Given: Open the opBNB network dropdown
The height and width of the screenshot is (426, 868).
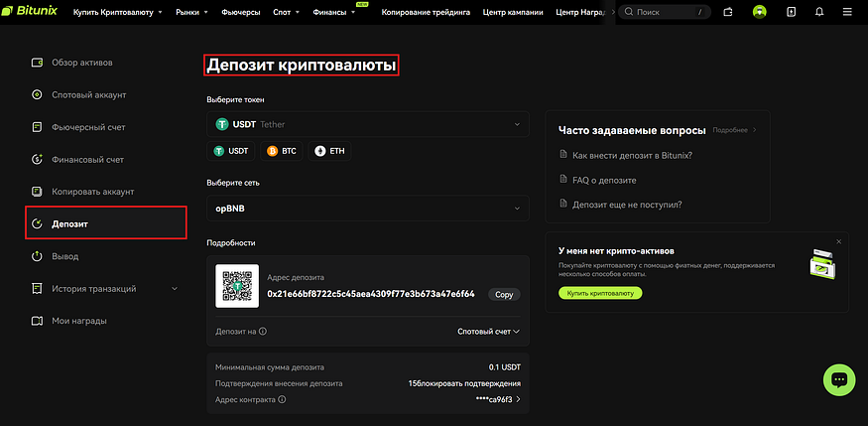Looking at the screenshot, I should click(x=367, y=208).
